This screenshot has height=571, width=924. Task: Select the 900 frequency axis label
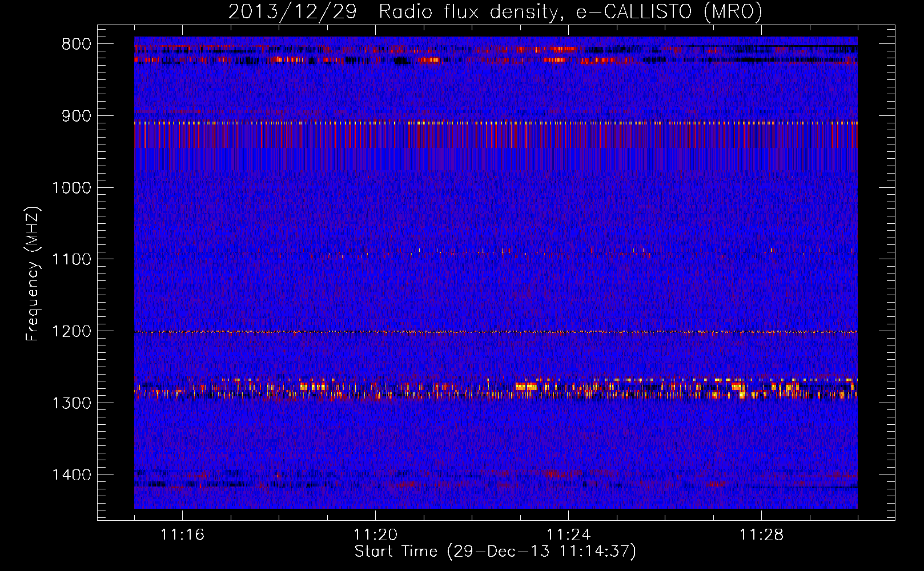pyautogui.click(x=77, y=116)
